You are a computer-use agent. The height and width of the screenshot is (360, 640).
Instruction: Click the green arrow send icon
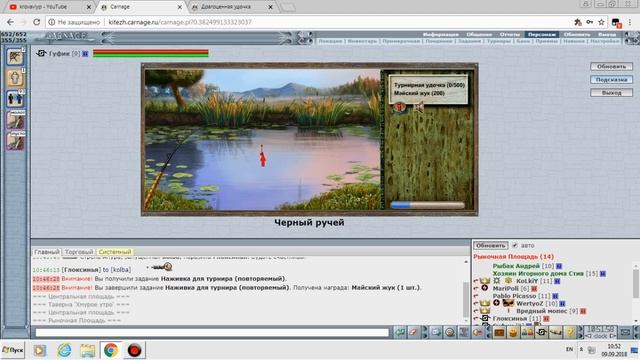coord(400,333)
